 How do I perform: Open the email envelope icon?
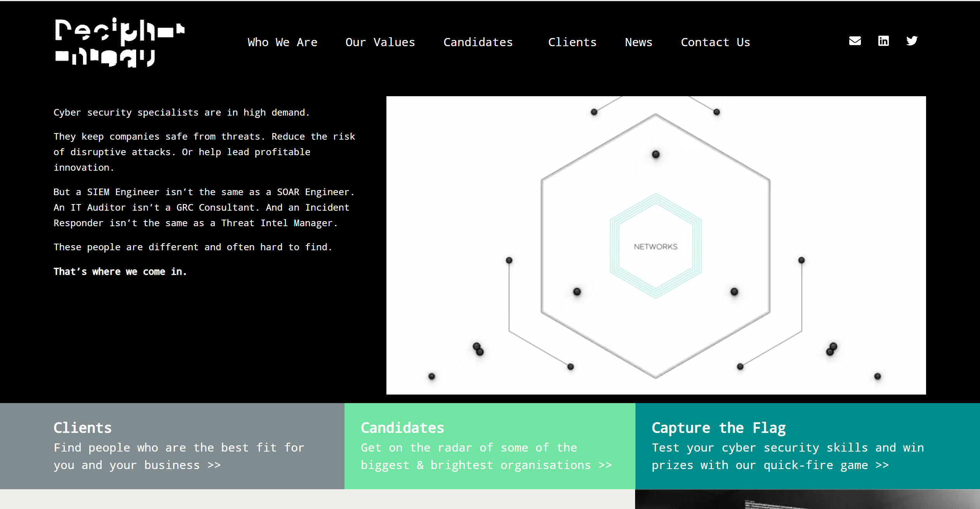click(855, 41)
